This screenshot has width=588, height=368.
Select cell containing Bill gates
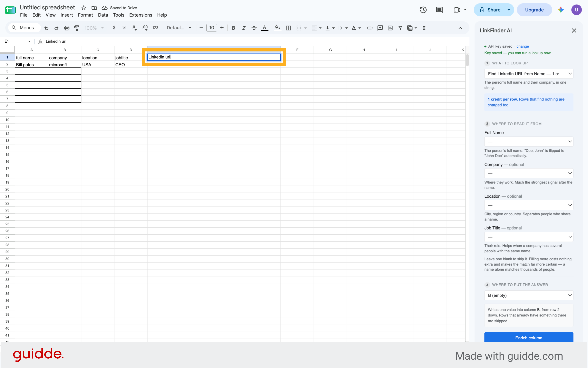coord(31,65)
